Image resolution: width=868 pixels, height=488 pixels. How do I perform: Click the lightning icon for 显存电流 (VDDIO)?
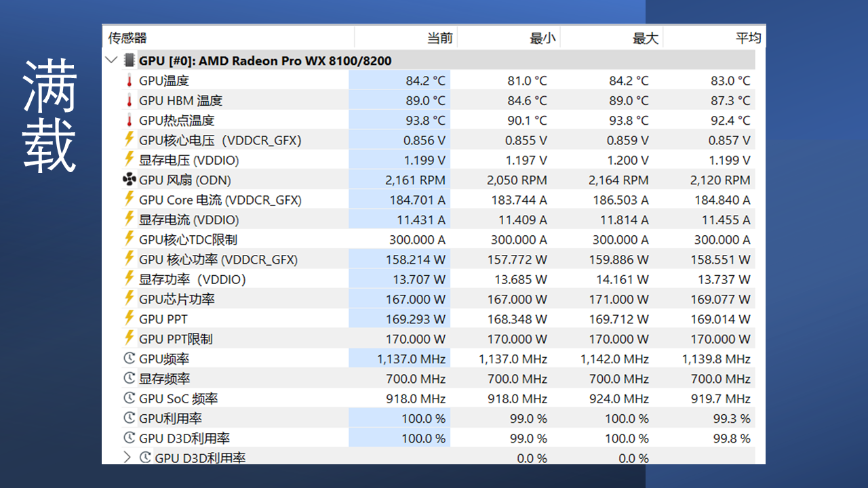click(129, 219)
